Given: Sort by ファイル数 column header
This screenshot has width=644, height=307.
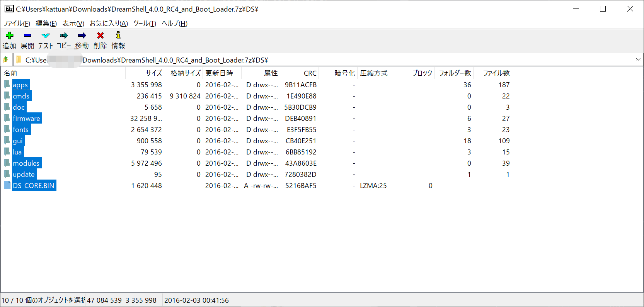Looking at the screenshot, I should pos(493,73).
